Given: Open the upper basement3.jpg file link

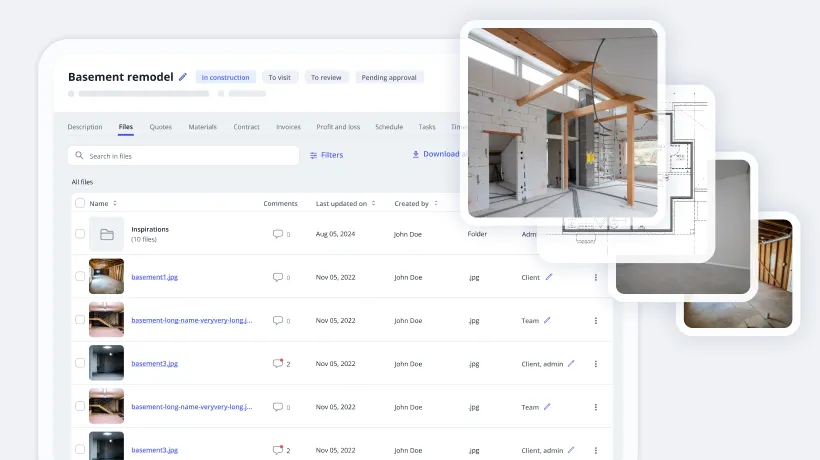Looking at the screenshot, I should 154,363.
